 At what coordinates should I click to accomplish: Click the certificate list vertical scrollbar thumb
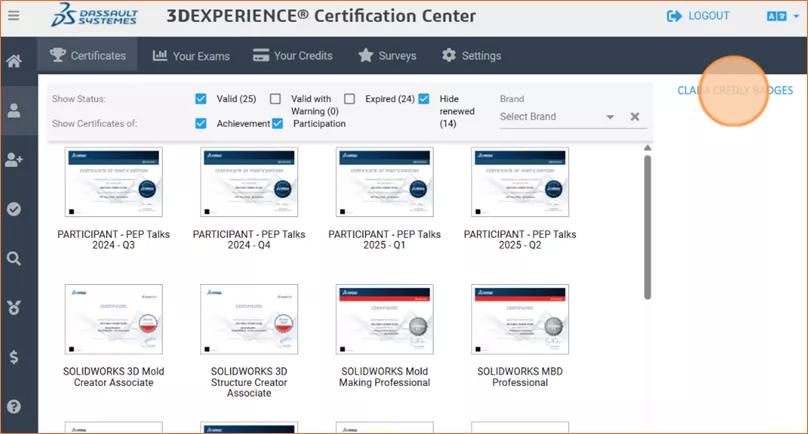click(x=648, y=227)
